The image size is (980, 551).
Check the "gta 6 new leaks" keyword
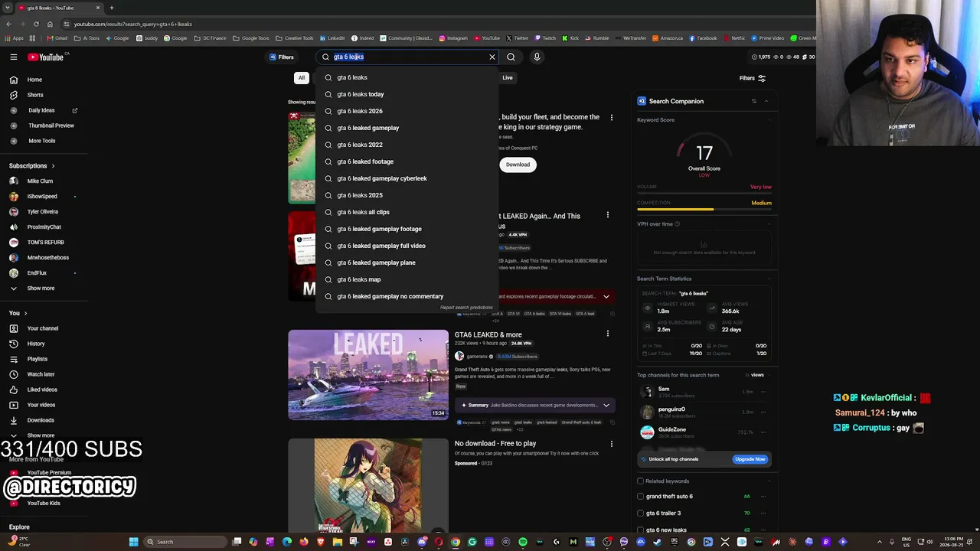[640, 530]
